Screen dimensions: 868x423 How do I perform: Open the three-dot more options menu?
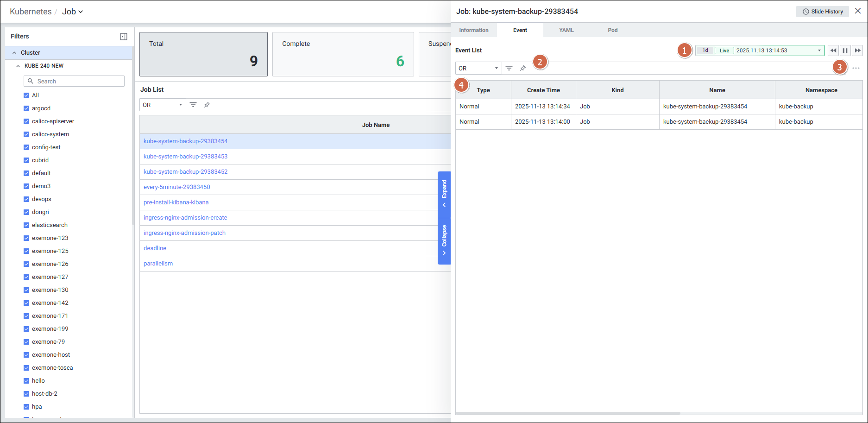point(855,68)
